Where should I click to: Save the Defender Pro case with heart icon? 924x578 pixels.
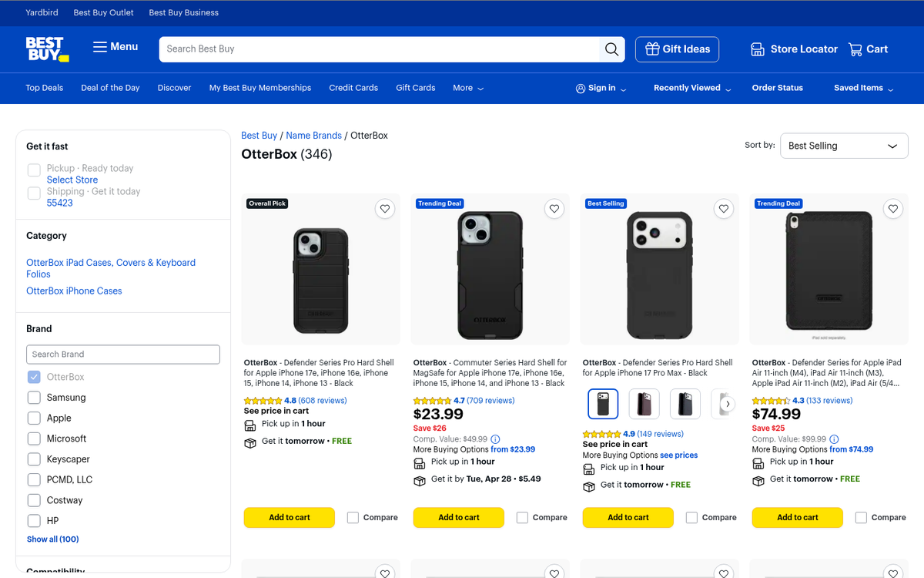coord(384,208)
